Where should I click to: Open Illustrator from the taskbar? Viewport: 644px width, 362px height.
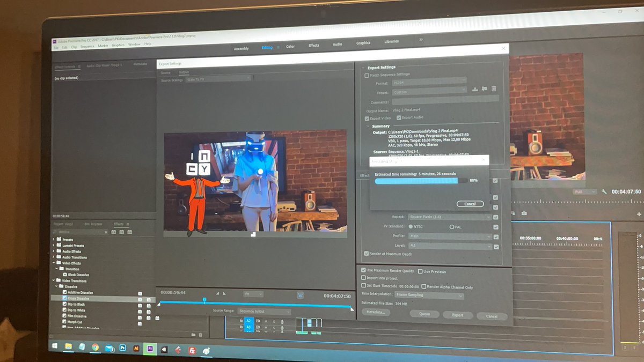point(136,349)
